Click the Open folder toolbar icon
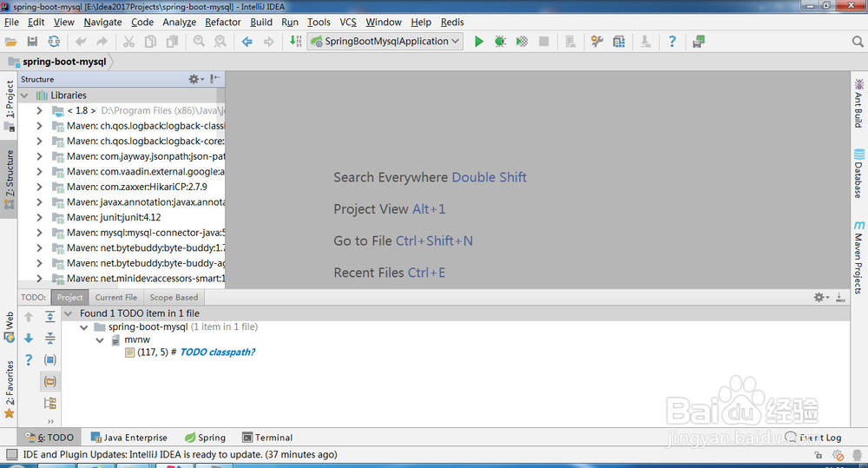The height and width of the screenshot is (468, 868). (x=10, y=42)
